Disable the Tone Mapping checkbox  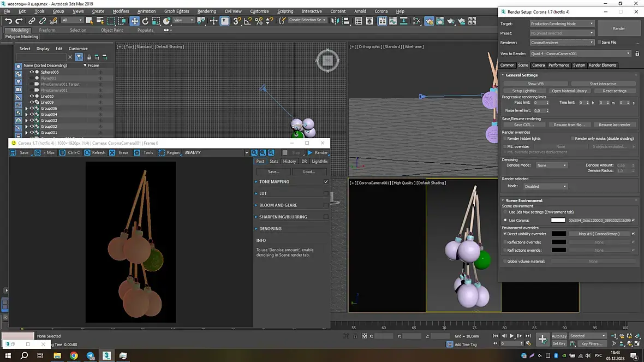pyautogui.click(x=326, y=182)
